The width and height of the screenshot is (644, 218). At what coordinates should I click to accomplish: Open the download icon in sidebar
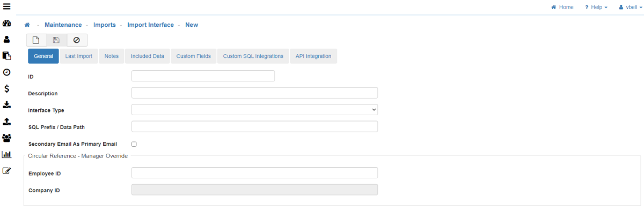pos(7,104)
